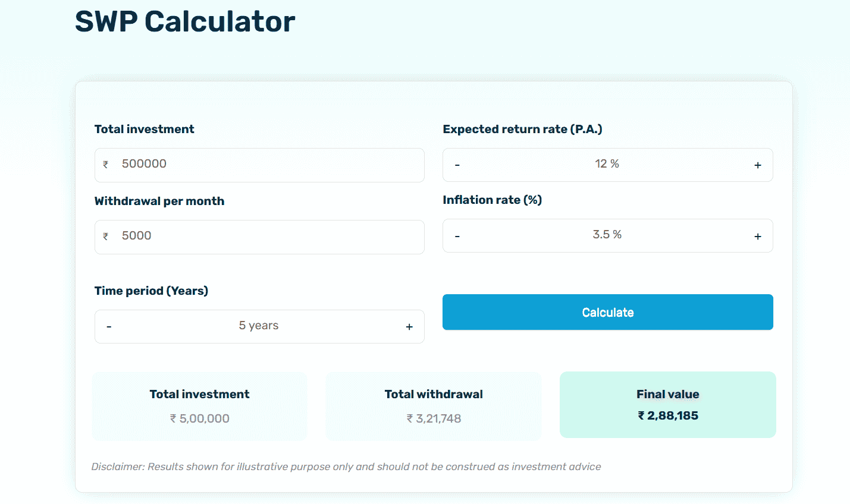850x504 pixels.
Task: Click the rupee symbol in Withdrawal per month field
Action: (106, 237)
